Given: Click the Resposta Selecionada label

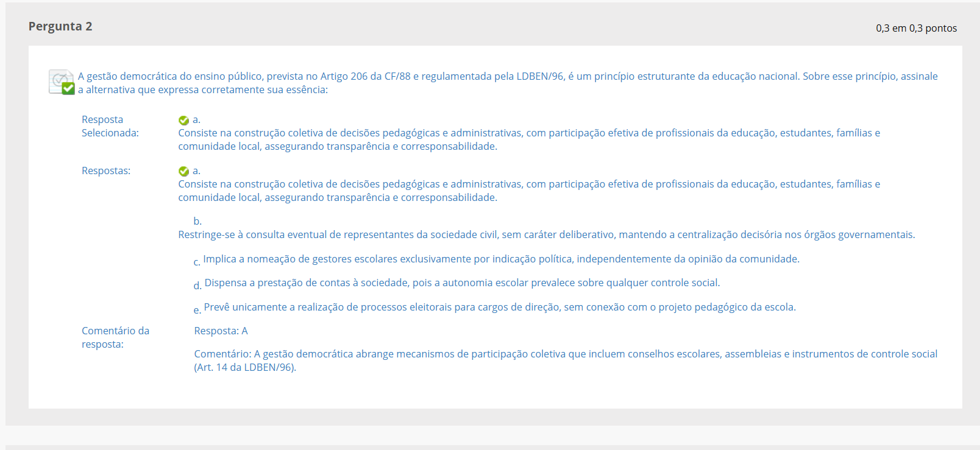Looking at the screenshot, I should pyautogui.click(x=110, y=126).
